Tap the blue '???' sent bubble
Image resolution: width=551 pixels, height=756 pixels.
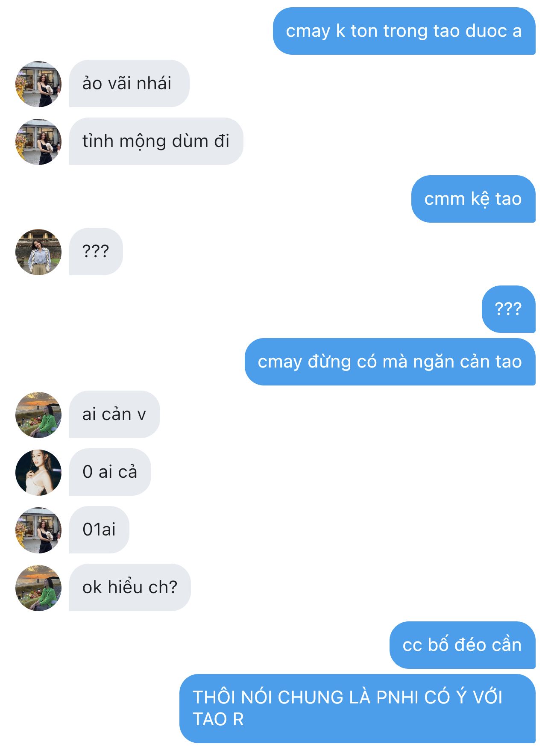508,309
